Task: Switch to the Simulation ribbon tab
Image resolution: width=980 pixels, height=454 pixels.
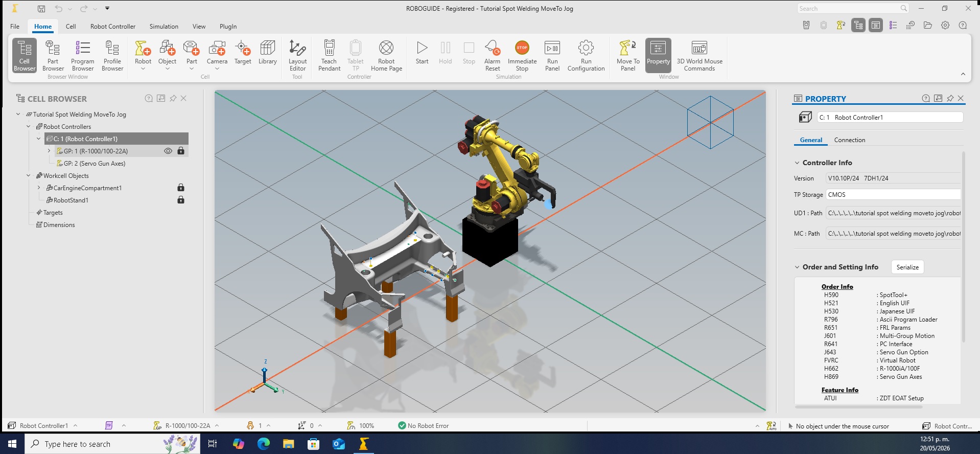Action: [164, 27]
